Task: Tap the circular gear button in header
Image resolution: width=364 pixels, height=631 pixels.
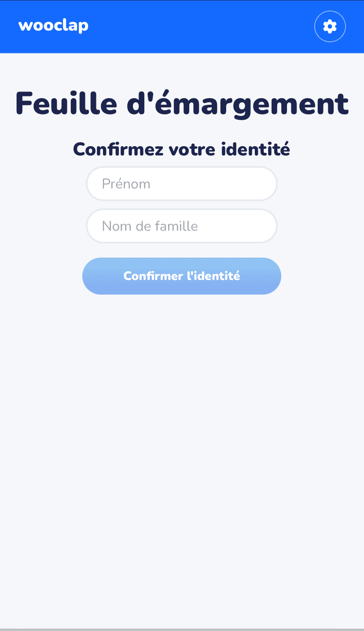Action: point(330,26)
